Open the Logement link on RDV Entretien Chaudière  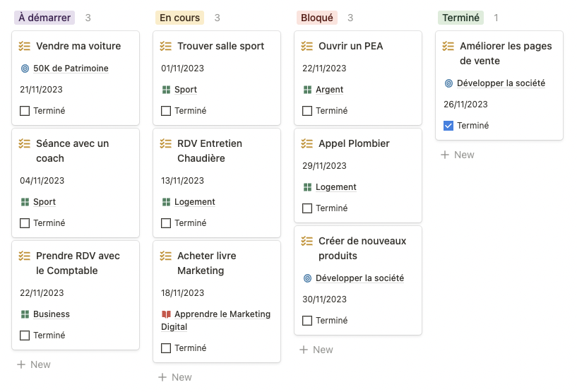[194, 202]
